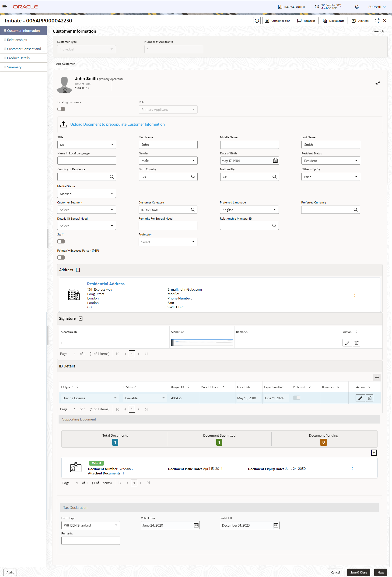The width and height of the screenshot is (392, 577).
Task: Click the information icon in header
Action: tap(257, 21)
